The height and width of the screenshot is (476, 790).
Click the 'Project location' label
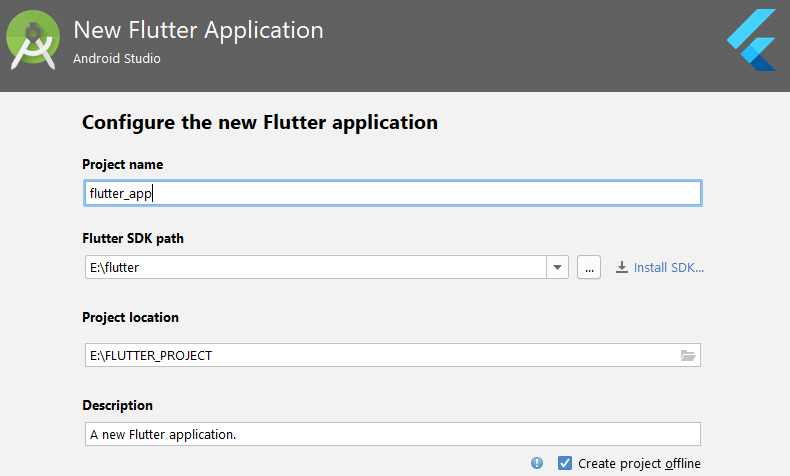pyautogui.click(x=130, y=317)
